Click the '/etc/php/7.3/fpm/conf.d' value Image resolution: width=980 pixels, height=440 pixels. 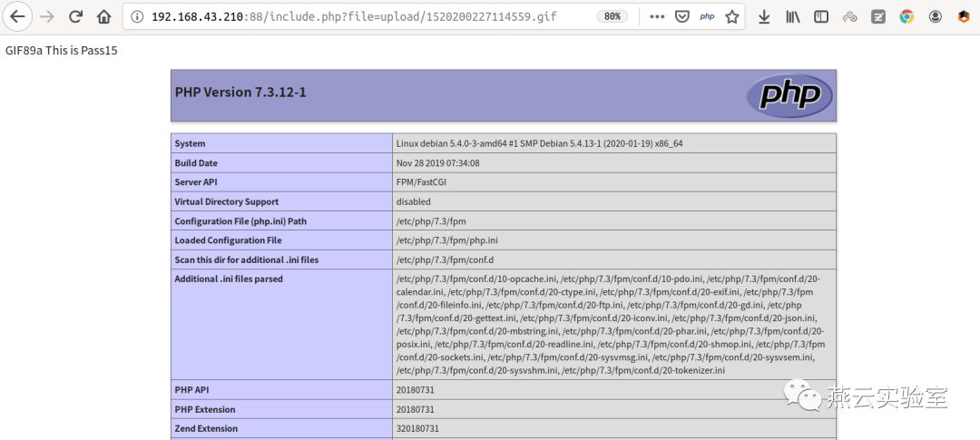point(445,260)
